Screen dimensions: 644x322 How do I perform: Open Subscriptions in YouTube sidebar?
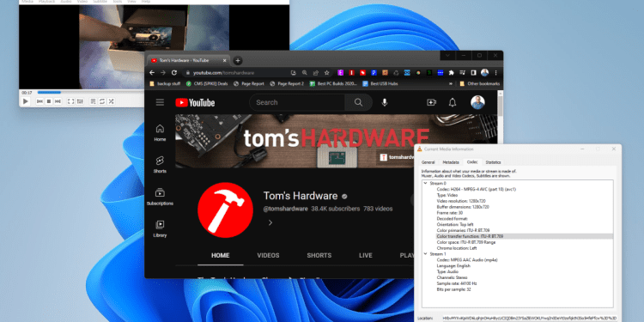coord(161,197)
